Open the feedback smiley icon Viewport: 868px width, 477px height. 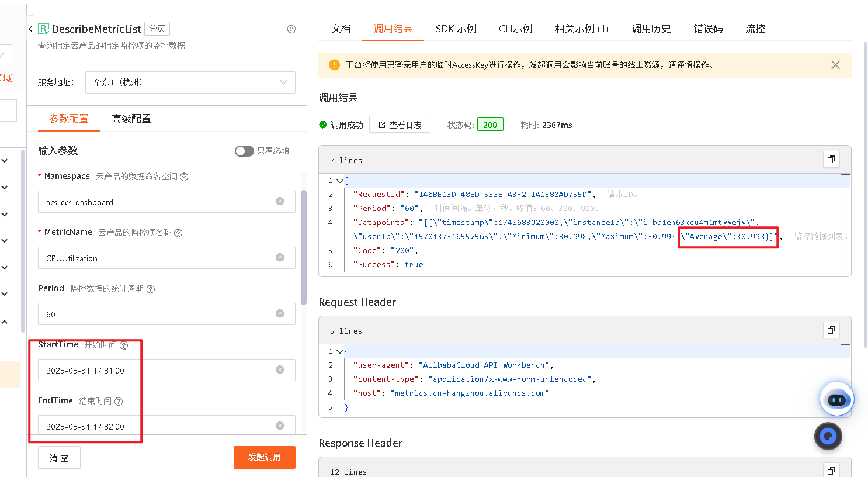(x=291, y=29)
